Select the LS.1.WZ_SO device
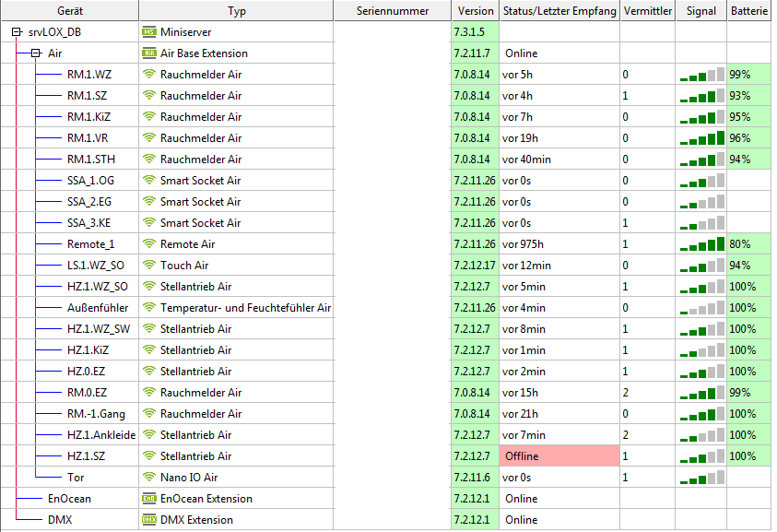Viewport: 777px width, 532px height. pyautogui.click(x=96, y=266)
